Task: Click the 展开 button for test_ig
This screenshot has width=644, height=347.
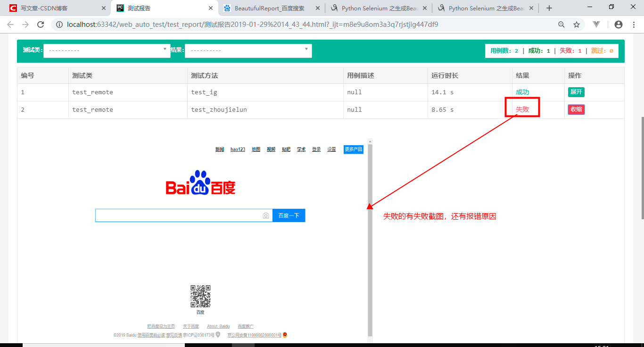Action: pyautogui.click(x=576, y=92)
